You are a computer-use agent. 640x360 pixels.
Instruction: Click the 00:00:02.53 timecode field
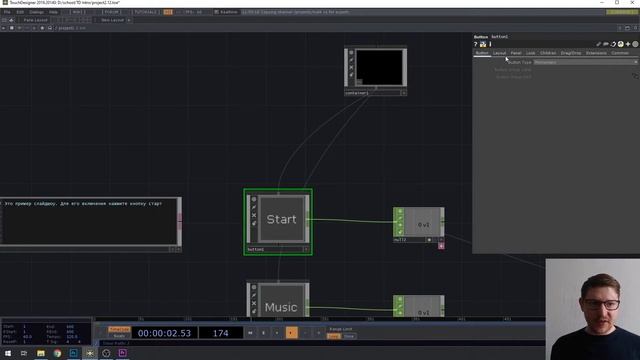coord(164,333)
